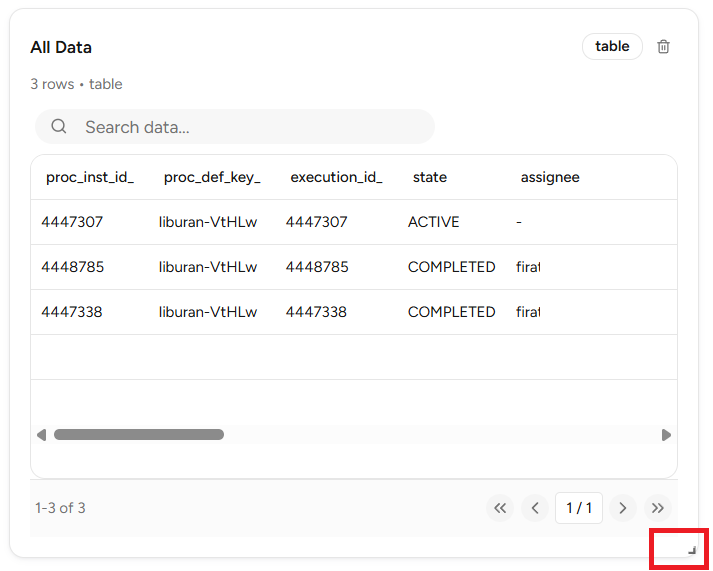Click the table view type button

coord(612,46)
